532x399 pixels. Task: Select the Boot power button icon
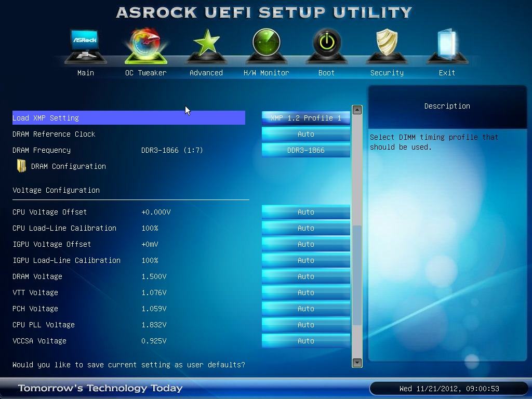(x=327, y=46)
